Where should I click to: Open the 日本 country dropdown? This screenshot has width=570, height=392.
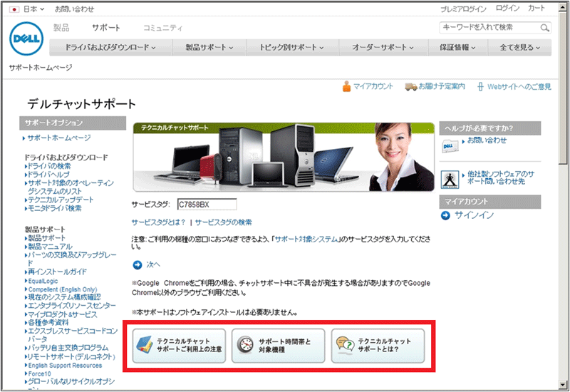tap(33, 9)
